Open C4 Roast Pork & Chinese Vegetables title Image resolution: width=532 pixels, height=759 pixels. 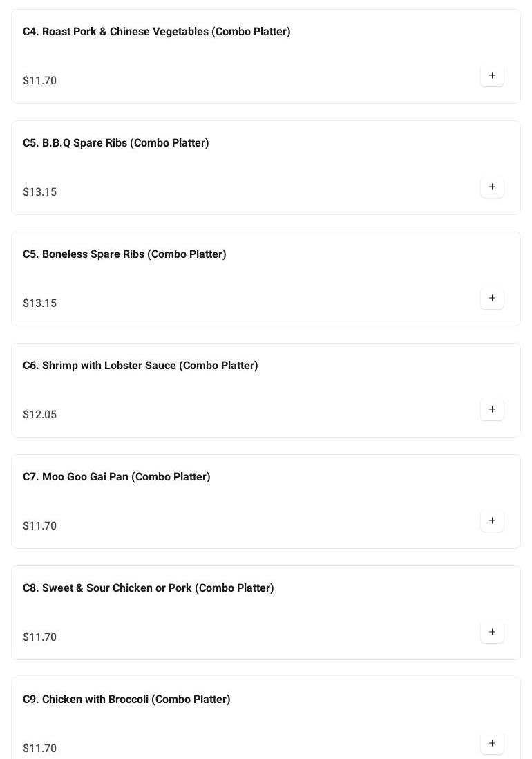coord(156,32)
